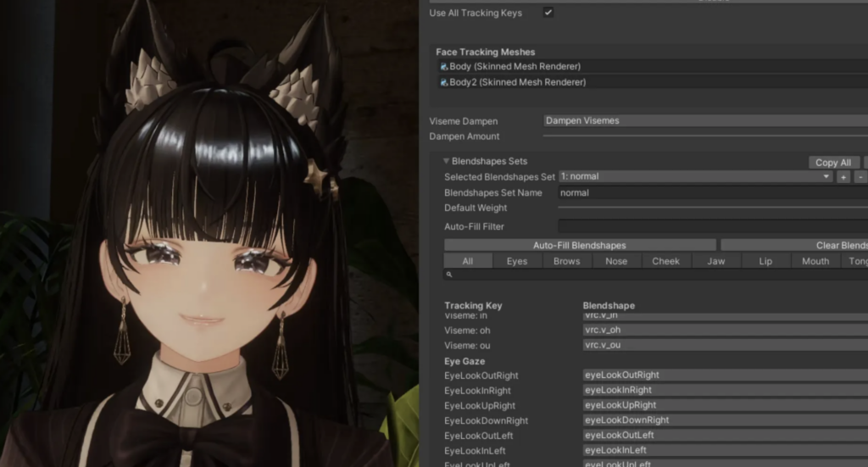Click the Tracking Key column header
868x467 pixels.
[473, 305]
